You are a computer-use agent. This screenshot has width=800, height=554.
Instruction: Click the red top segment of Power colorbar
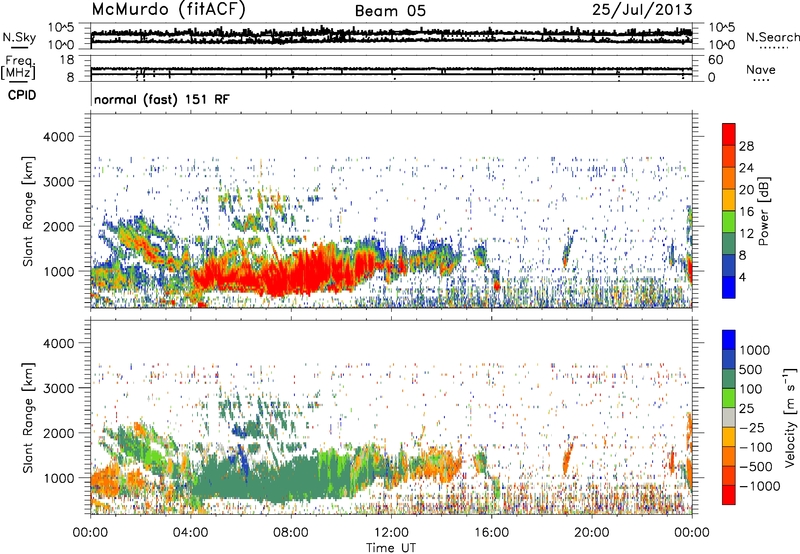(729, 135)
